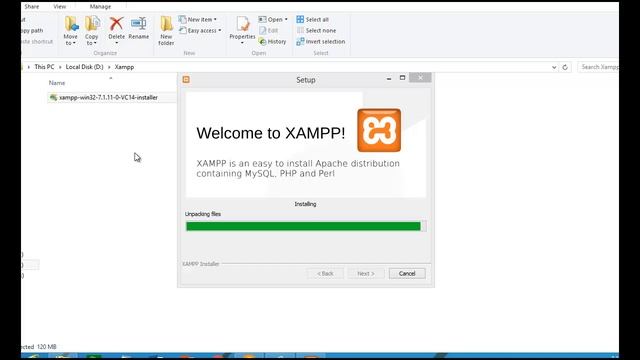Click the Select none icon
This screenshot has height=360, width=640.
(x=300, y=31)
